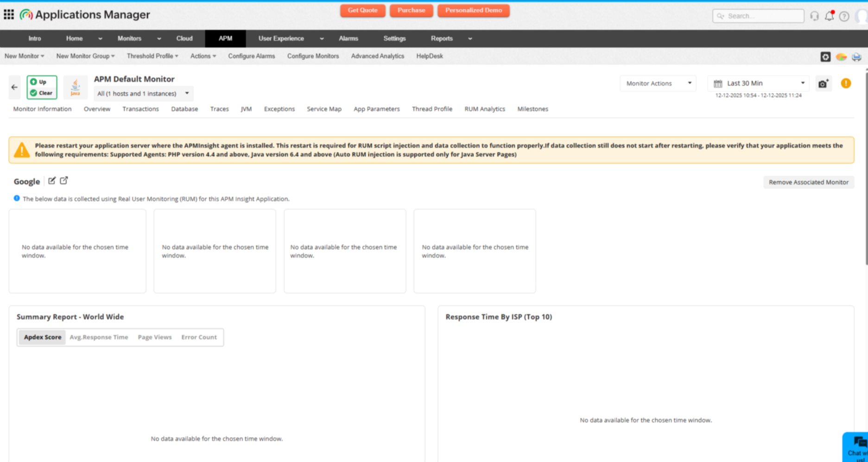Click the orange alert icon near the top right
This screenshot has width=868, height=462.
tap(846, 83)
